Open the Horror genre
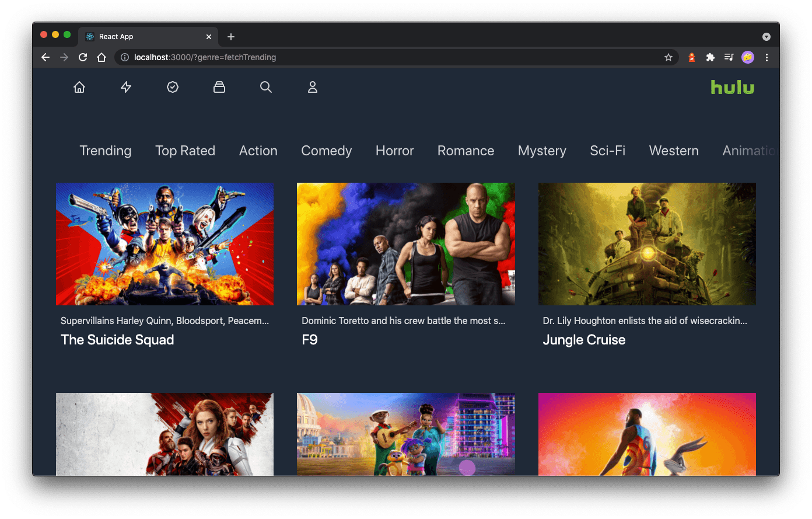 [x=395, y=151]
